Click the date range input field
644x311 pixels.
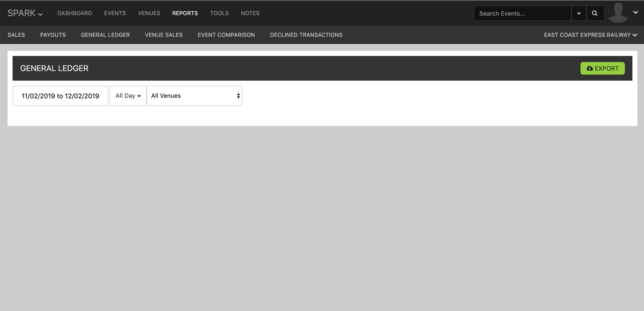60,96
